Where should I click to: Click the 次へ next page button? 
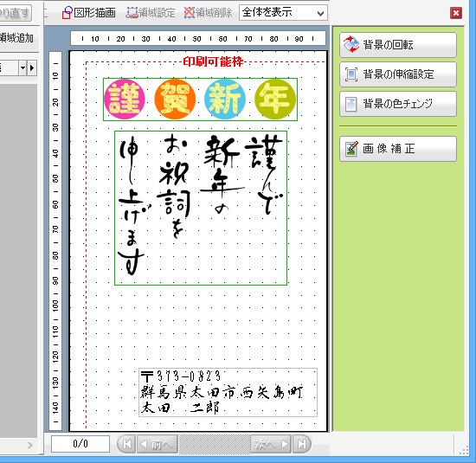[271, 444]
